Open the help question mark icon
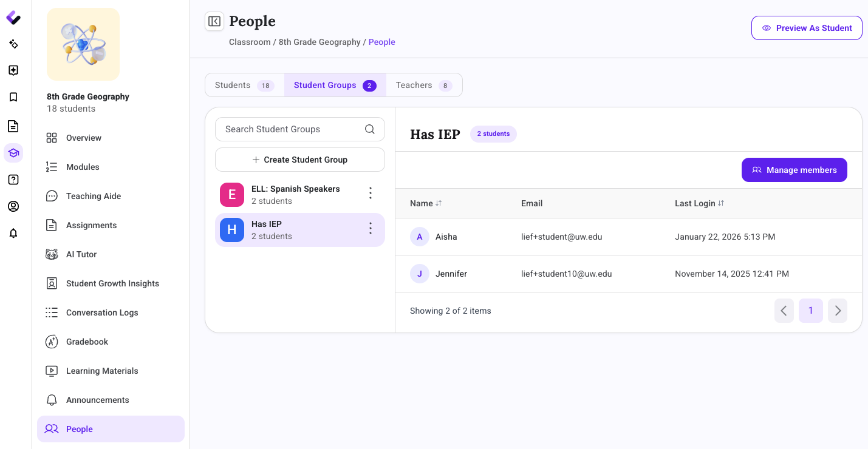The width and height of the screenshot is (868, 449). [x=13, y=180]
